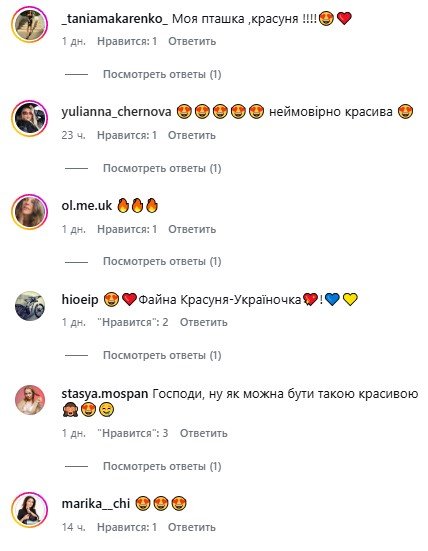Click the stasya.mospan username
428x551 pixels.
point(105,394)
